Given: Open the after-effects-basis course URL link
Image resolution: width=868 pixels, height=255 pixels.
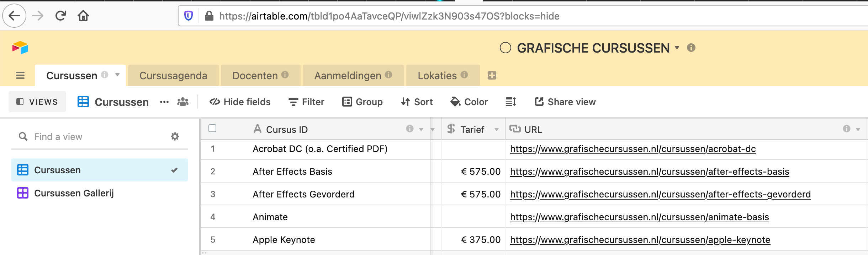Looking at the screenshot, I should click(650, 172).
